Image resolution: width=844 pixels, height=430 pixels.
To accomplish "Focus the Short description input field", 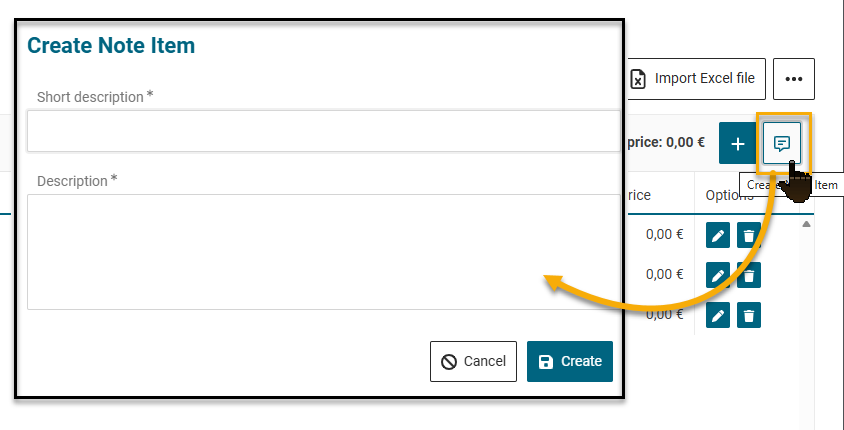I will (x=322, y=131).
